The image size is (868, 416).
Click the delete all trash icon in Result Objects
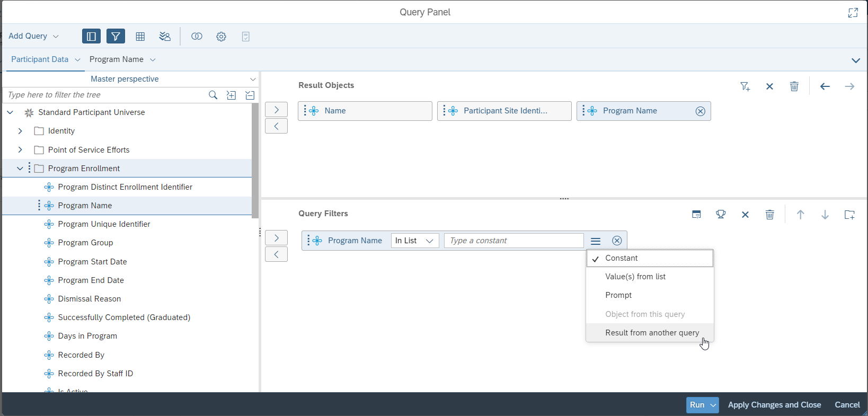794,86
